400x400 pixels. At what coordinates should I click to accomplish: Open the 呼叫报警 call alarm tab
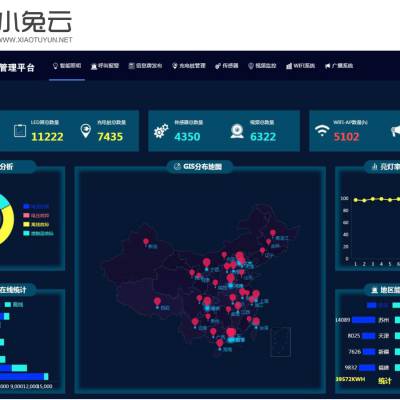pos(105,66)
